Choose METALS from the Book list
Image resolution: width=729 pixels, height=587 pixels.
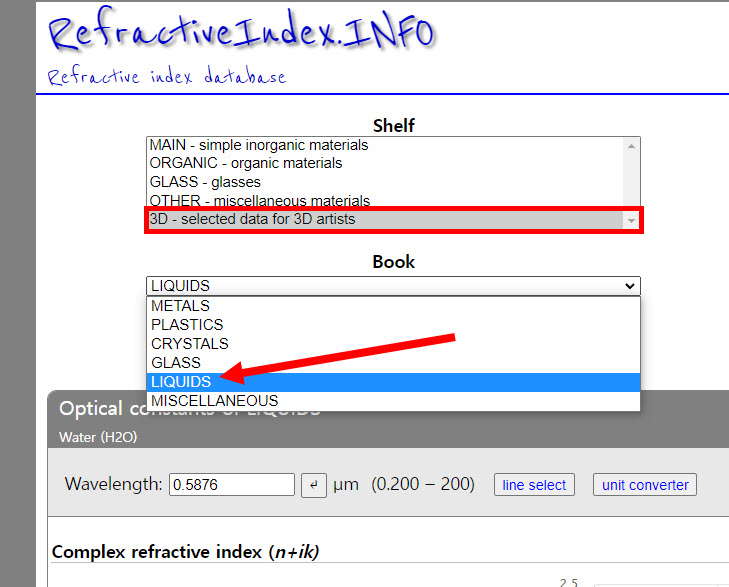[x=393, y=306]
